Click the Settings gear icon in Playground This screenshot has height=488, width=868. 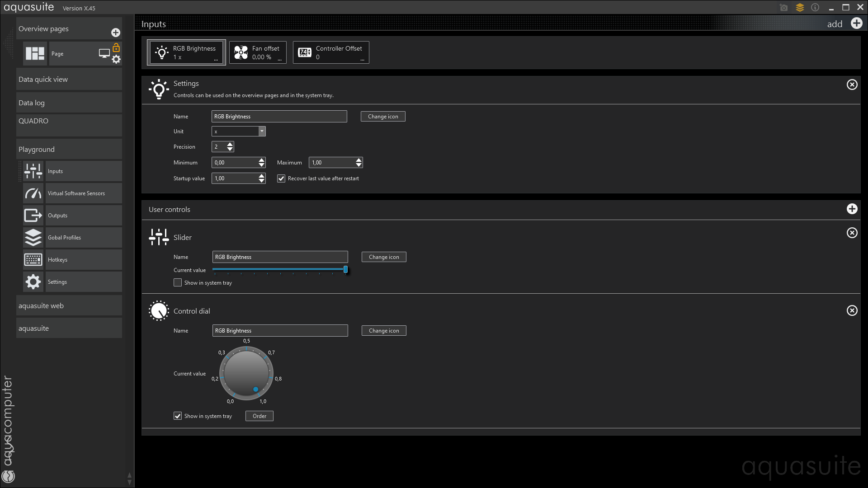33,282
